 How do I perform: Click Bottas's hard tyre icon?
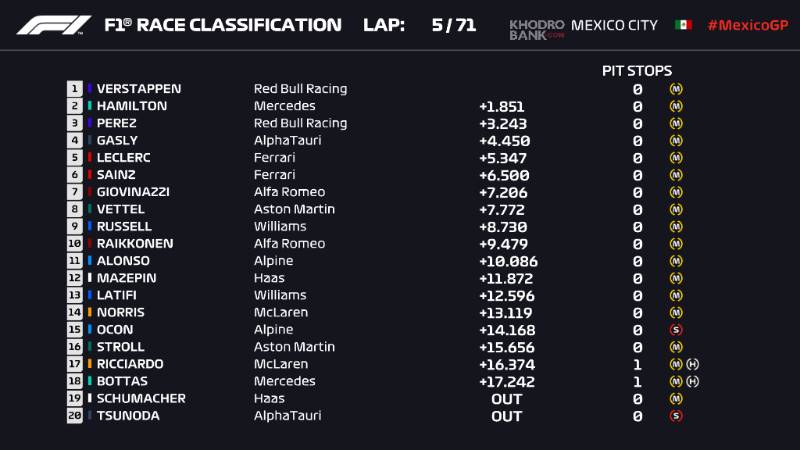point(692,382)
